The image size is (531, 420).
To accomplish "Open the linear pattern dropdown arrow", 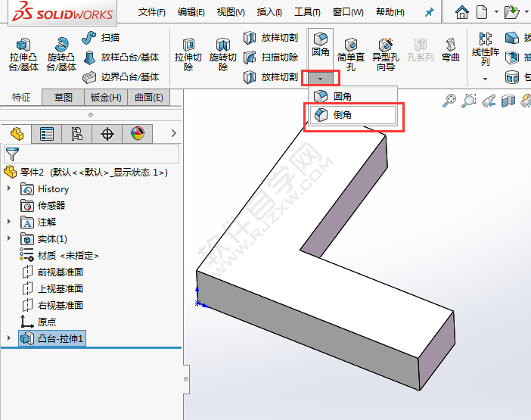I will click(486, 79).
